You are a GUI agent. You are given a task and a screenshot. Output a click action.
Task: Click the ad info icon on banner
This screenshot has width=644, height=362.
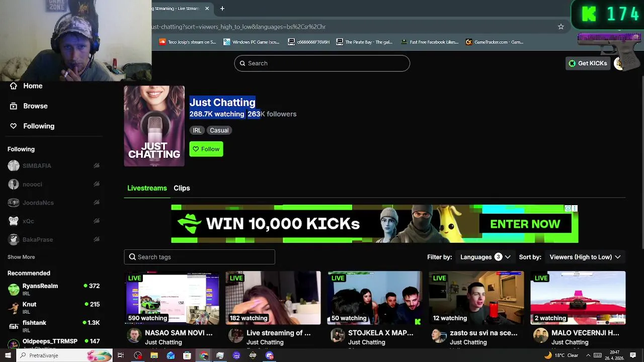coord(568,208)
